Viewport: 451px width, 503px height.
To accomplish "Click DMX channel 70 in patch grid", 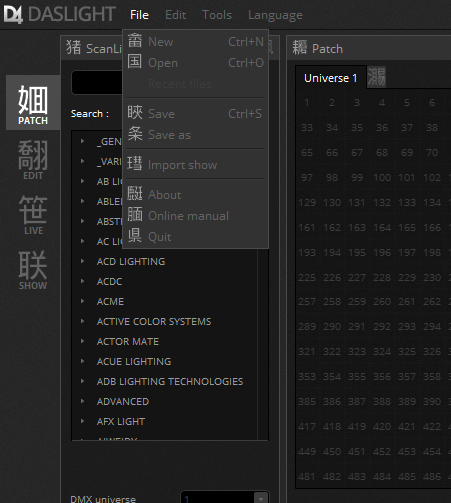I will tap(432, 152).
